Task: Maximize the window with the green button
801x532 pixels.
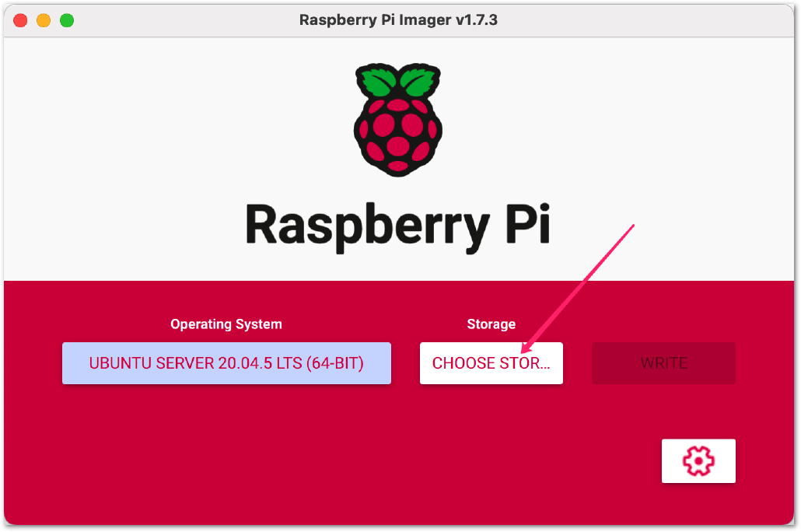Action: click(67, 20)
